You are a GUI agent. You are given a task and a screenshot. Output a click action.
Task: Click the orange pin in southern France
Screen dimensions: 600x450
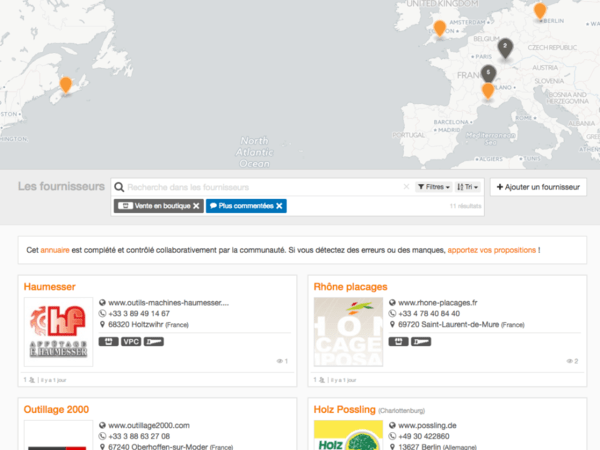487,91
